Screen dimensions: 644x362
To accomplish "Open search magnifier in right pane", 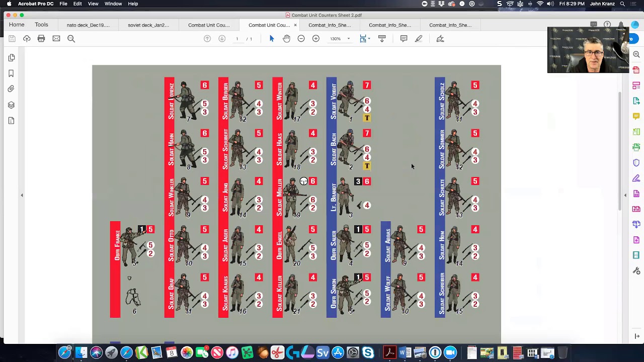I will click(636, 54).
